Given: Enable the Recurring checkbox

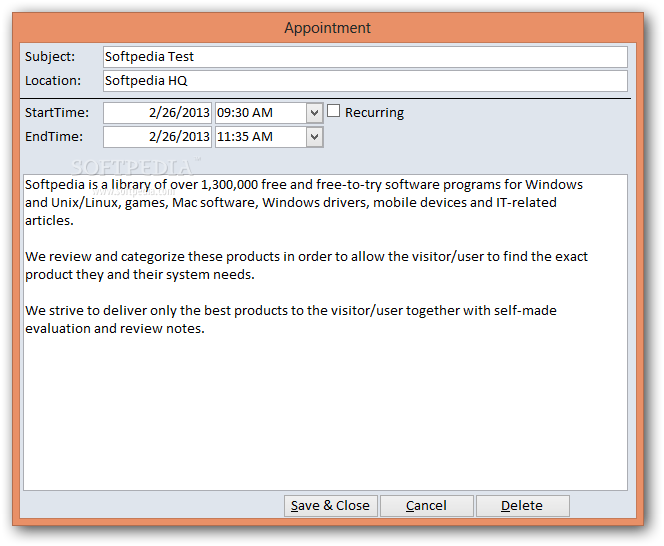Looking at the screenshot, I should coord(334,111).
